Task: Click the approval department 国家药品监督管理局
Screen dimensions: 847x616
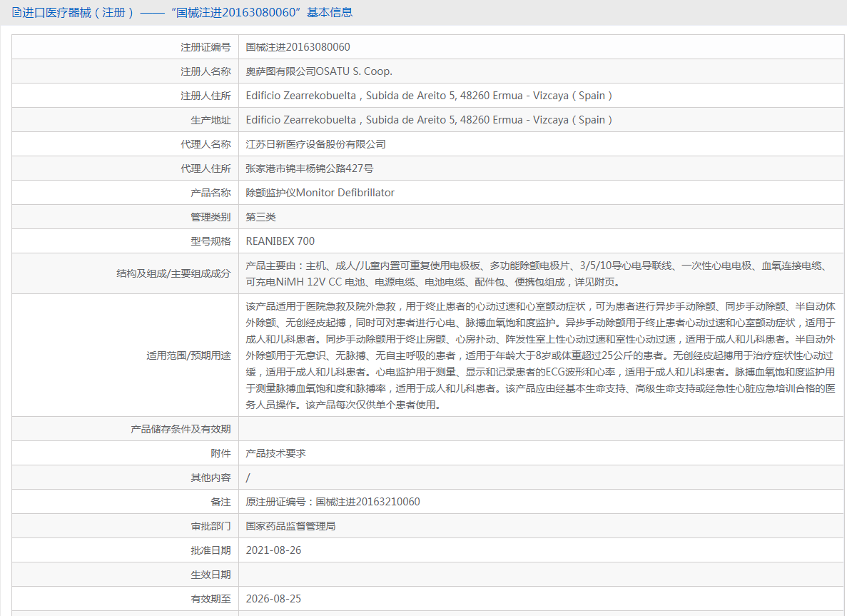Action: [x=290, y=526]
